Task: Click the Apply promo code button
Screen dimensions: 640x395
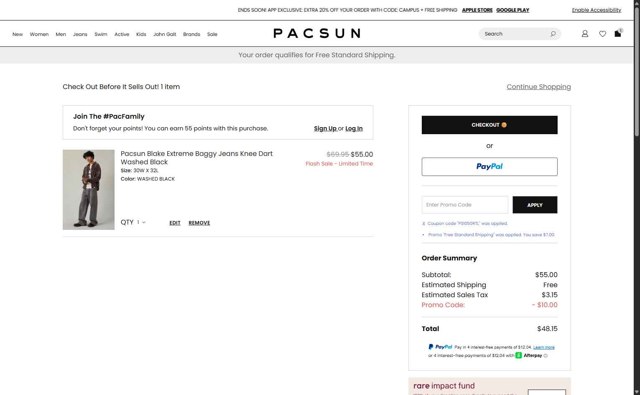Action: pyautogui.click(x=535, y=205)
